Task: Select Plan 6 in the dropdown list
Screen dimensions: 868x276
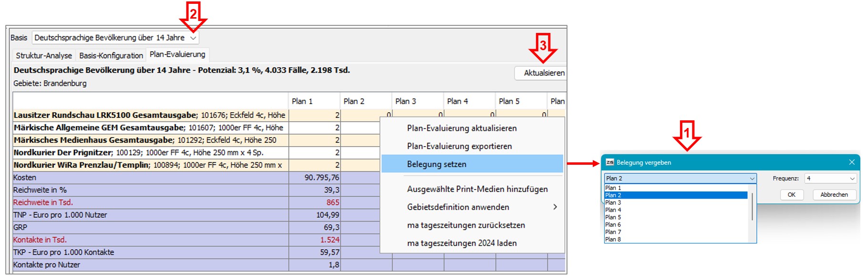Action: click(x=676, y=224)
